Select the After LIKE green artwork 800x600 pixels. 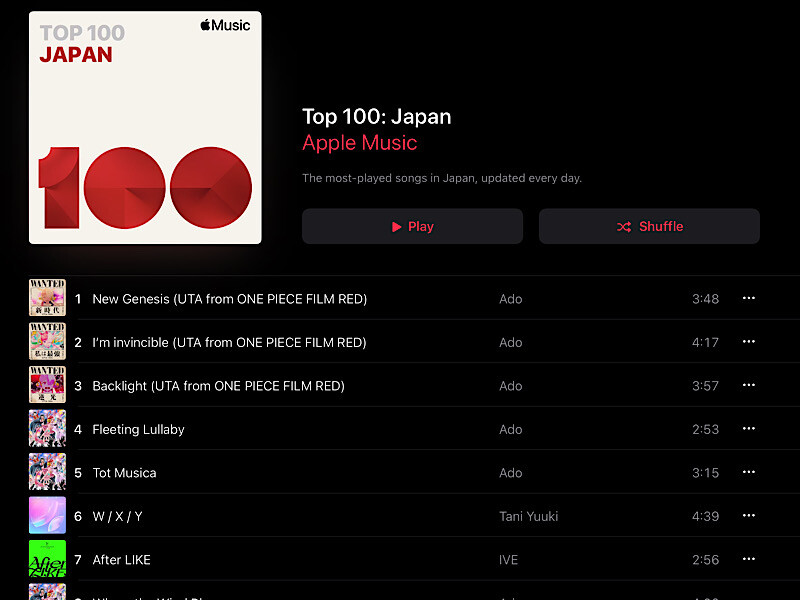pos(47,559)
